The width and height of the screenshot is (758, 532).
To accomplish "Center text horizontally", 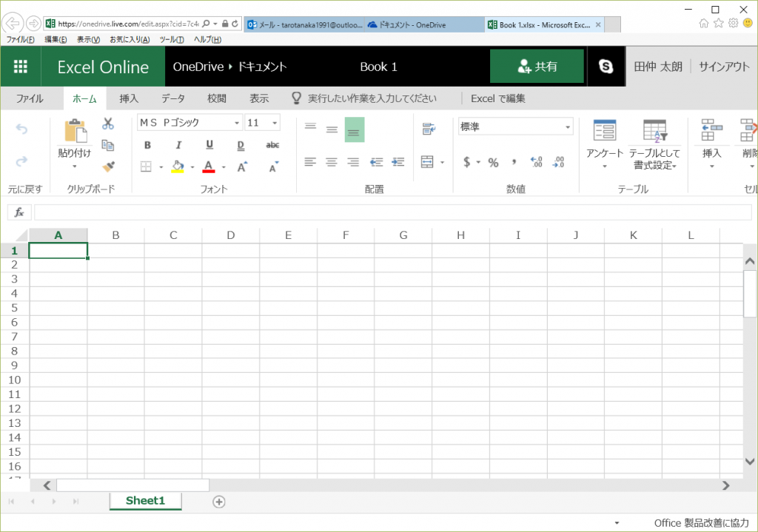I will 332,162.
